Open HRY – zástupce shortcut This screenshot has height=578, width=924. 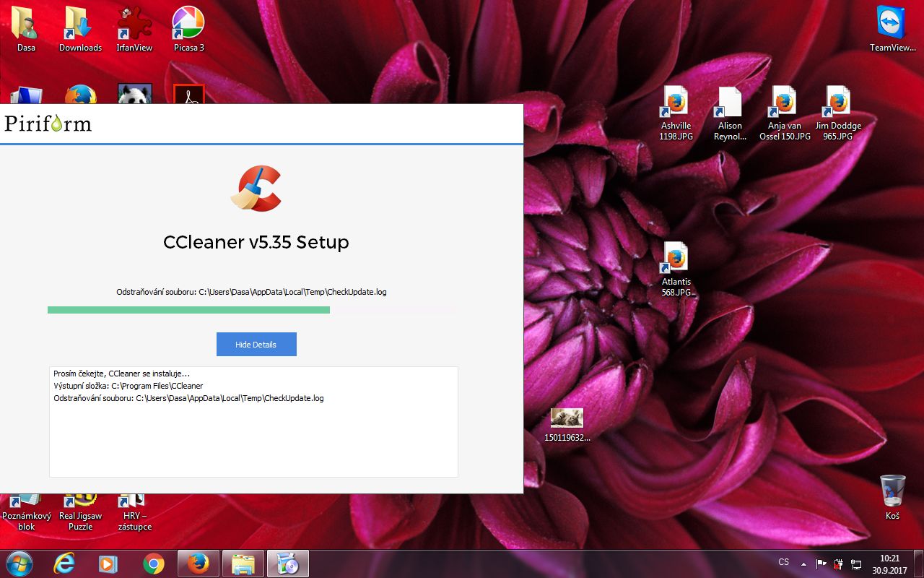coord(134,513)
